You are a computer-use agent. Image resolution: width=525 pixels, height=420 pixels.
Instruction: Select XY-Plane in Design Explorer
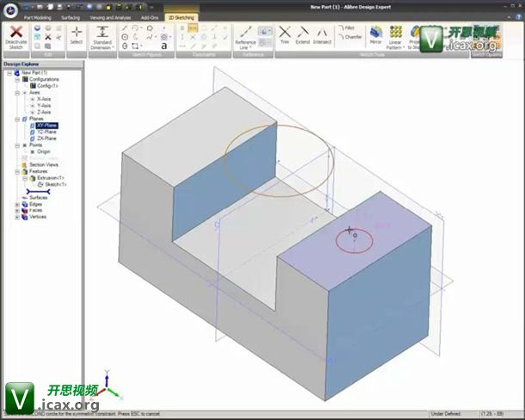click(46, 126)
